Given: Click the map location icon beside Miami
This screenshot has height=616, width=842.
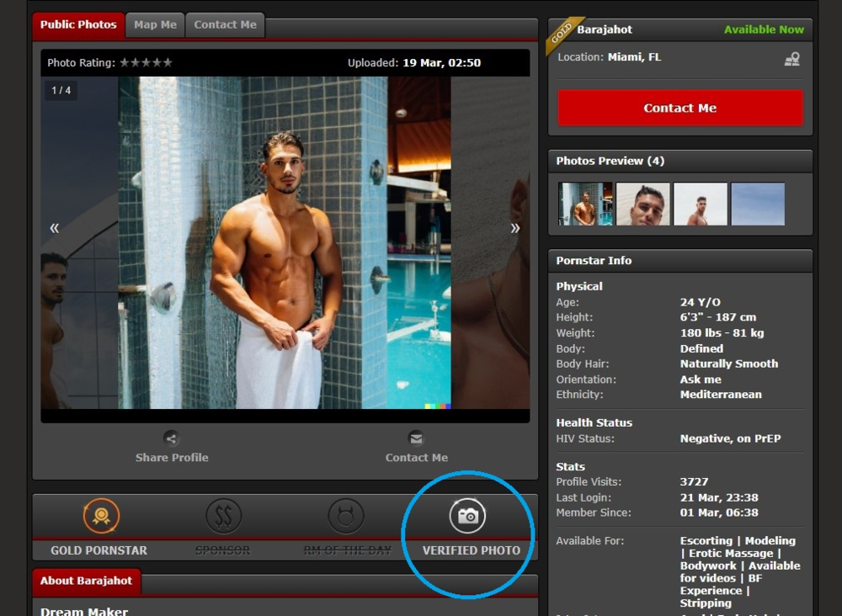Looking at the screenshot, I should [791, 59].
